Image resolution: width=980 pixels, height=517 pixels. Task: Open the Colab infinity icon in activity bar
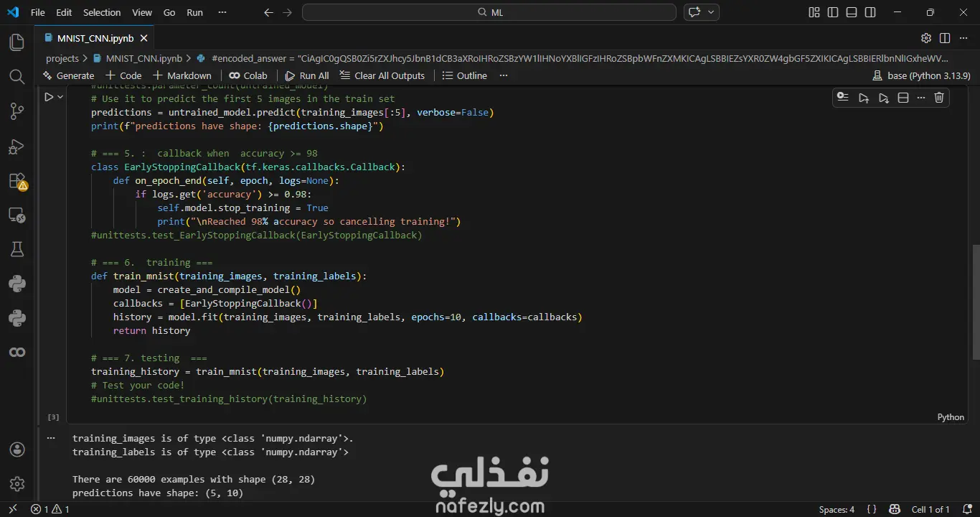point(17,352)
